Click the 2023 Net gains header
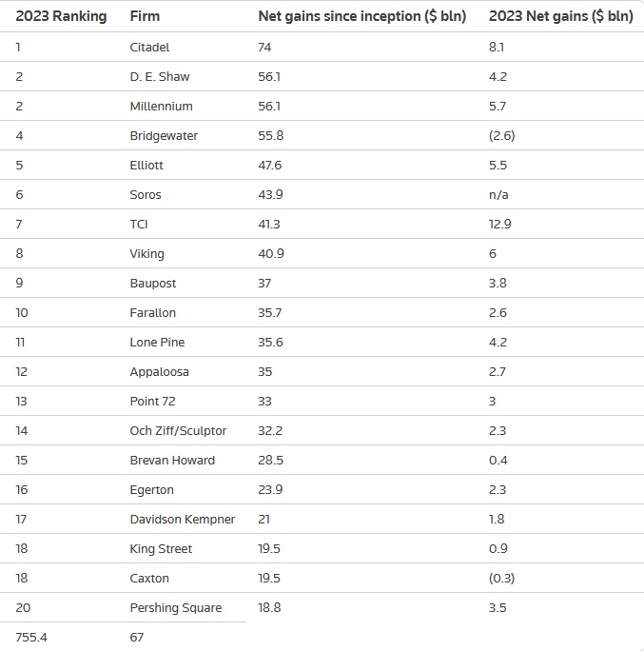Screen dimensions: 644x651 coord(560,16)
